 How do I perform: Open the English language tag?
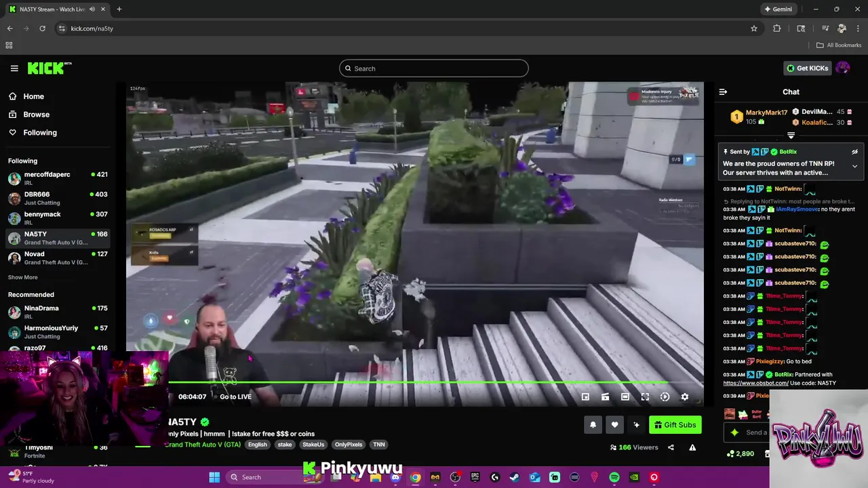pyautogui.click(x=257, y=445)
